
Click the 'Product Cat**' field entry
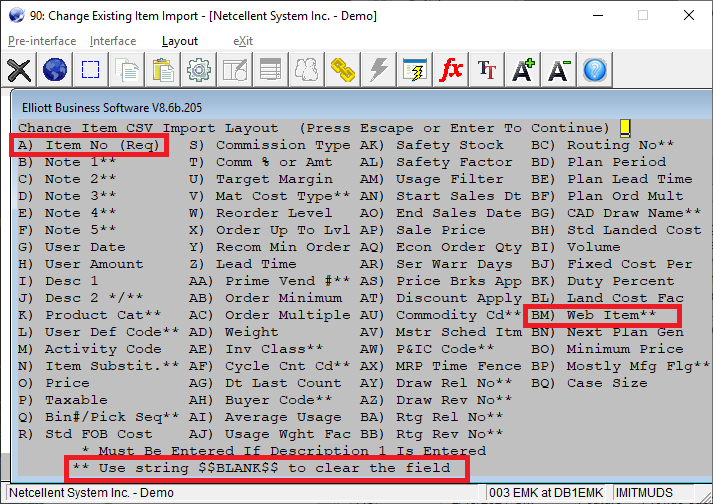90,315
